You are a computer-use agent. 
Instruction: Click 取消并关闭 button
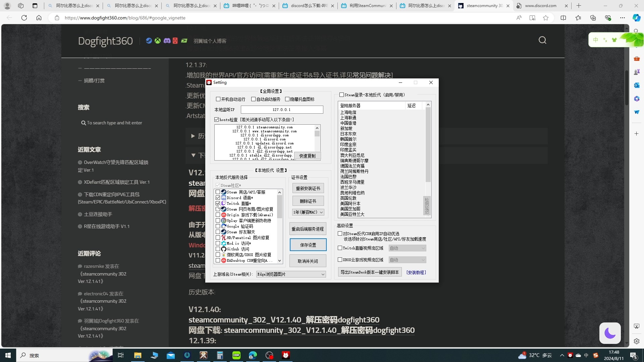tap(308, 261)
